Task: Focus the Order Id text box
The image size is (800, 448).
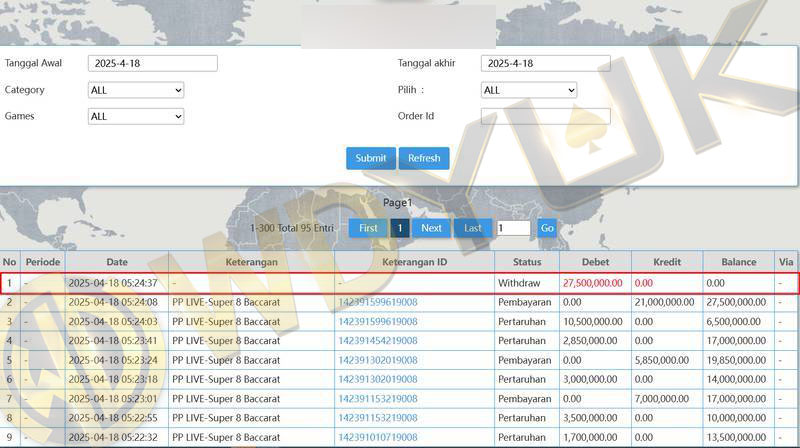Action: [545, 116]
